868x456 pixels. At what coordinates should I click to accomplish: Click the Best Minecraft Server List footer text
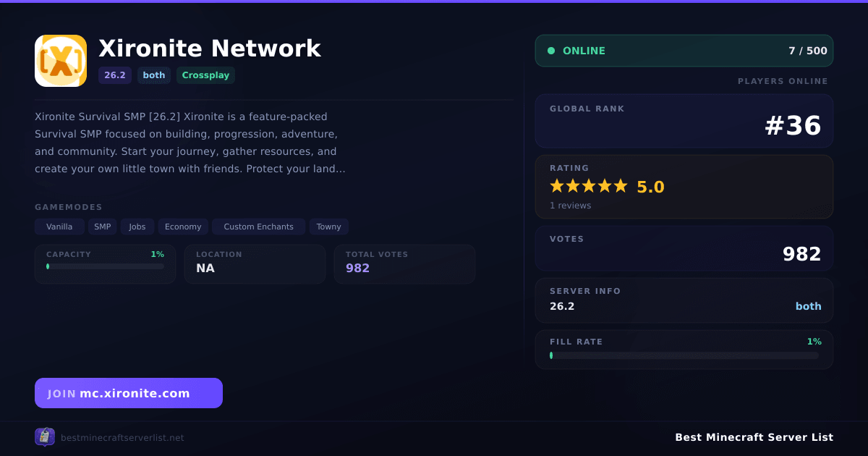click(x=754, y=437)
